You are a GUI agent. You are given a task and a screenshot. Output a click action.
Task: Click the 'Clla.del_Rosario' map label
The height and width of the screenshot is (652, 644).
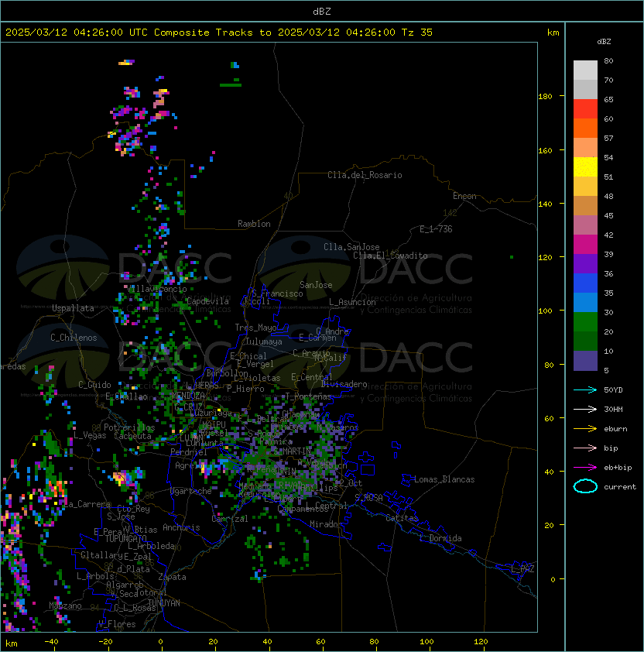[x=365, y=175]
